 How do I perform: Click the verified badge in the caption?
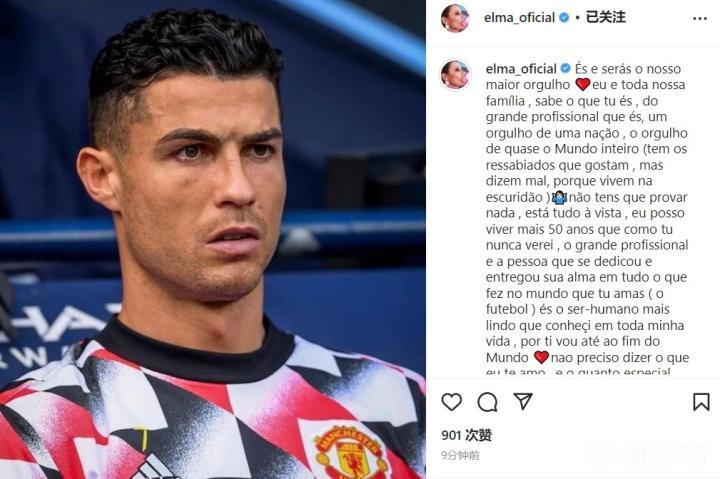point(566,68)
